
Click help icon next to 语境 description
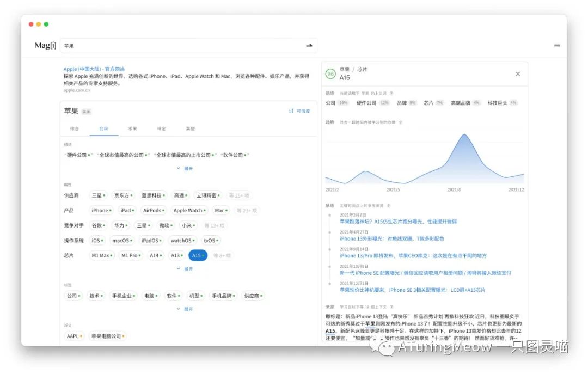pyautogui.click(x=391, y=93)
